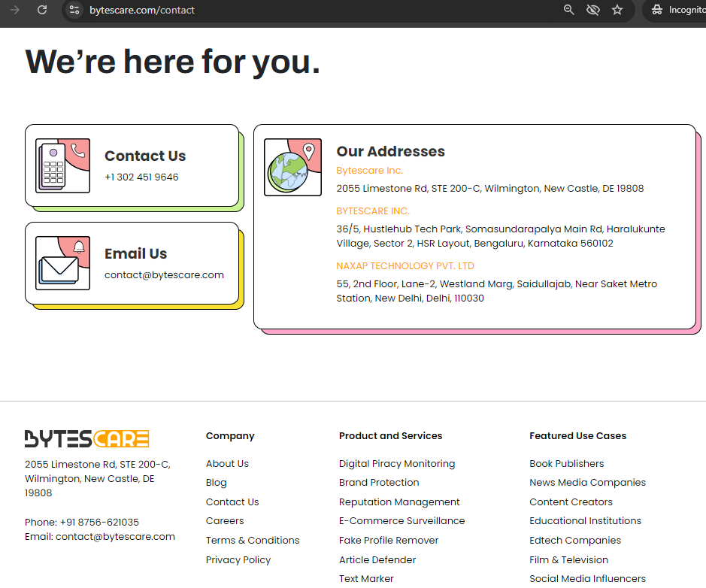
Task: Open Brand Protection link
Action: (379, 483)
